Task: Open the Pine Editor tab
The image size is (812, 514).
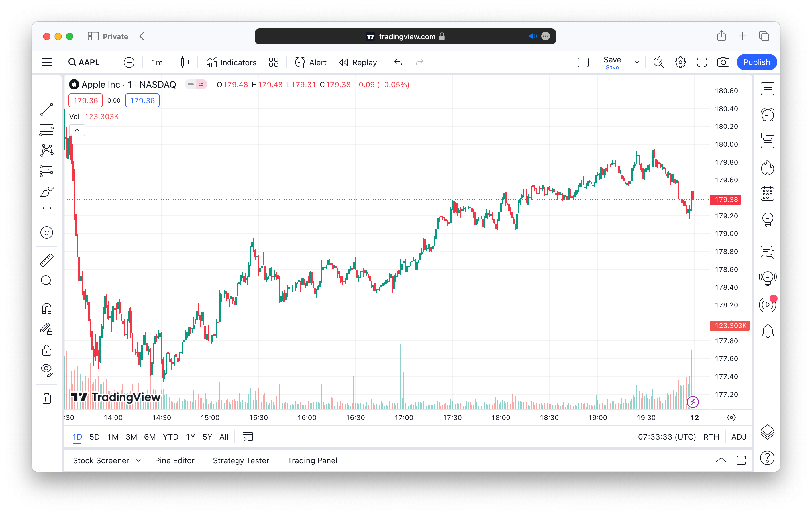Action: click(x=174, y=461)
